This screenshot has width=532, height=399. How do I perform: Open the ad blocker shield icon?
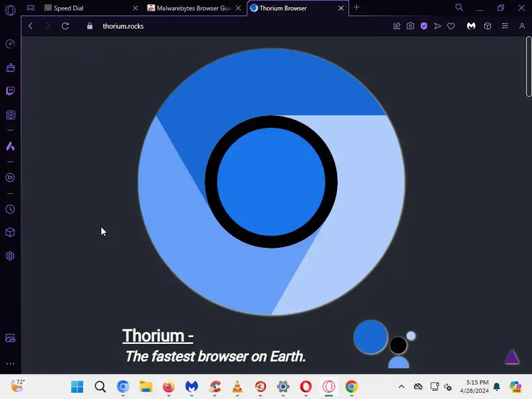(424, 26)
